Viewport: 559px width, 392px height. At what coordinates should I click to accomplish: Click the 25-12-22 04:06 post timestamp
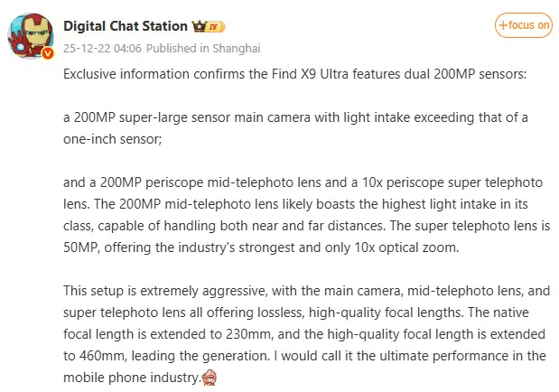click(x=102, y=47)
